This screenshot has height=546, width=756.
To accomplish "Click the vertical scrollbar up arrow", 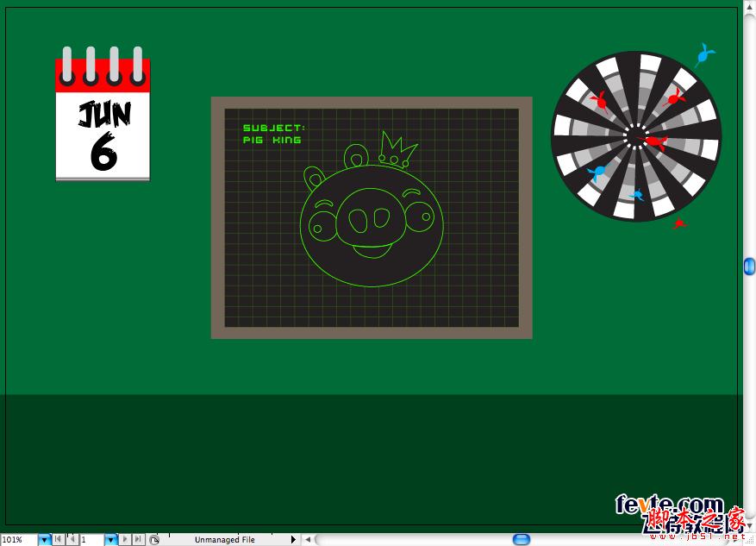I will 750,7.
